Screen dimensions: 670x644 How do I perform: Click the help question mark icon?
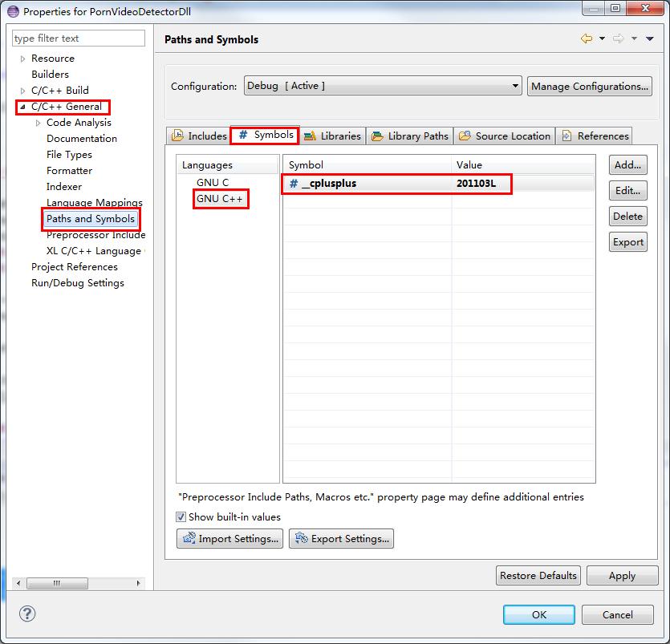(x=27, y=614)
